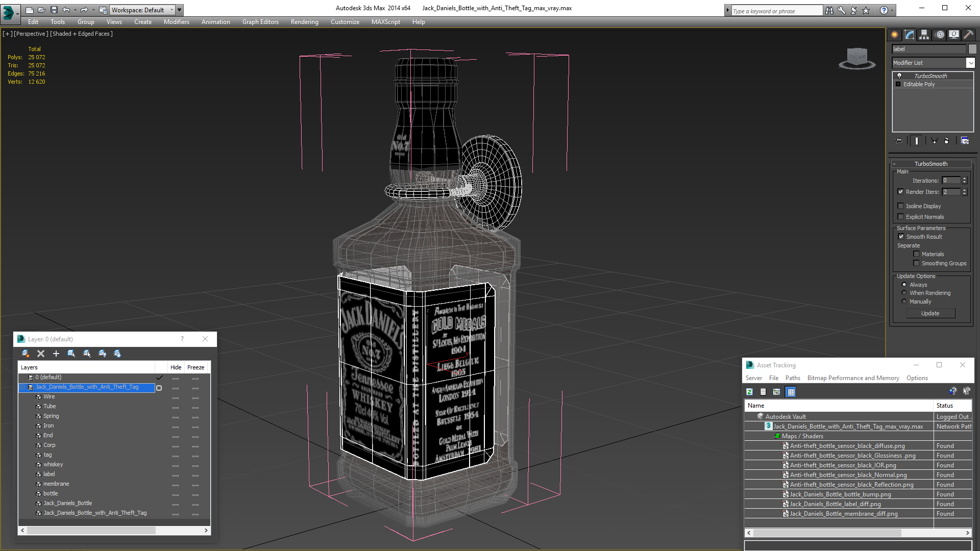Click Remove Modifier trash icon below stack
Image resolution: width=980 pixels, height=551 pixels.
pos(947,141)
